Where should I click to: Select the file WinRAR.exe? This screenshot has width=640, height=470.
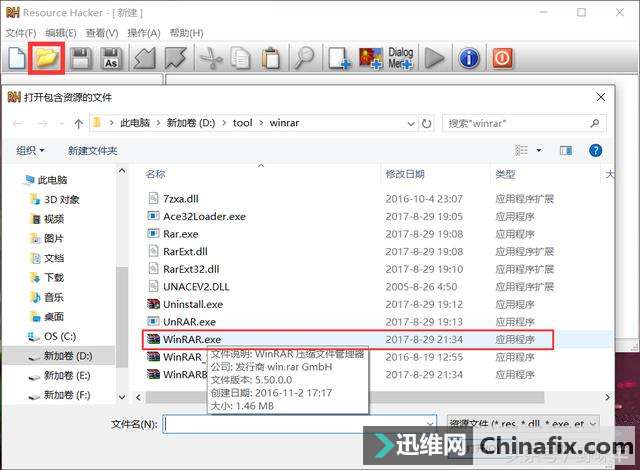point(348,339)
